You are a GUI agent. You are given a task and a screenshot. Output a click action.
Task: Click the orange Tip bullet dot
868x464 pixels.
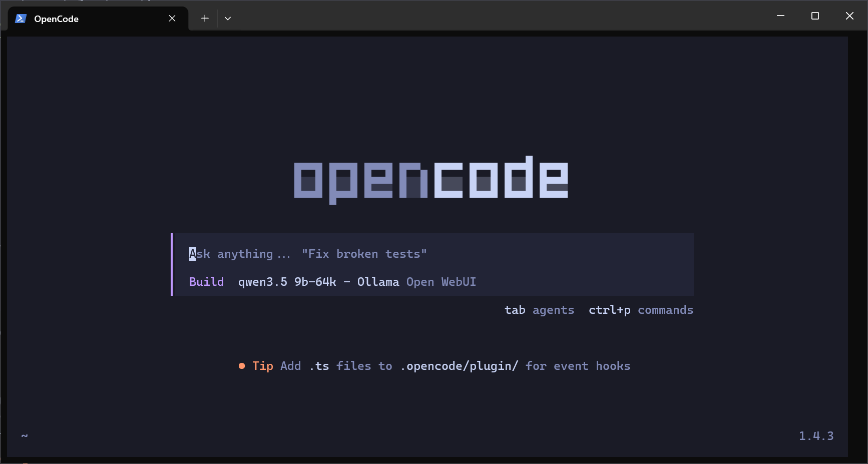coord(242,366)
